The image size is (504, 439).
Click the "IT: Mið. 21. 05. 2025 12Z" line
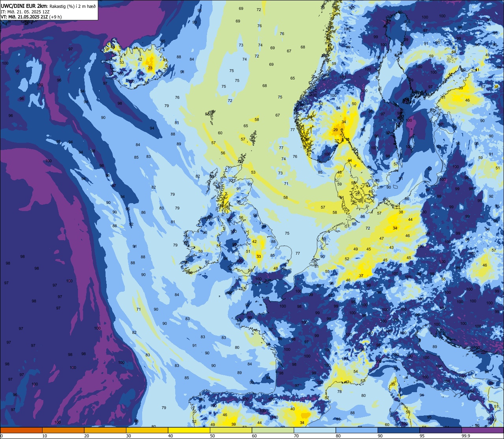(x=25, y=11)
